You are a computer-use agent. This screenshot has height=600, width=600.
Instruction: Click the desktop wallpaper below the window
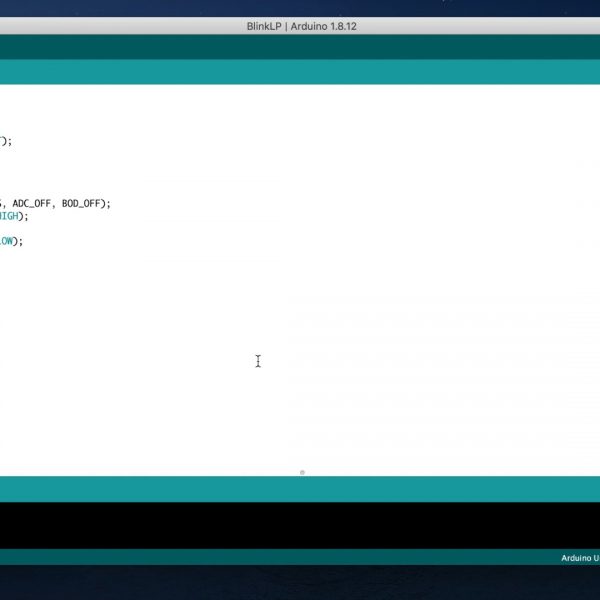(300, 583)
